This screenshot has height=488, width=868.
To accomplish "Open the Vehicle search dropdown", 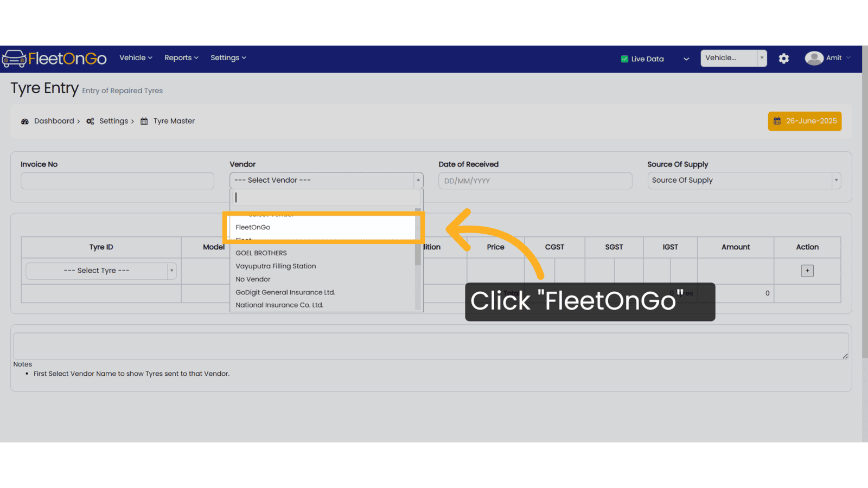I will 733,58.
